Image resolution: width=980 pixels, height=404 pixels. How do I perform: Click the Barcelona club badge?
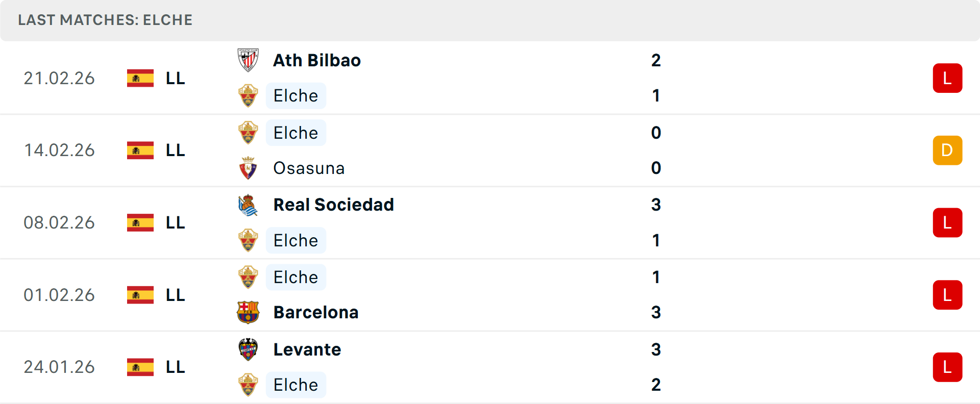(248, 312)
